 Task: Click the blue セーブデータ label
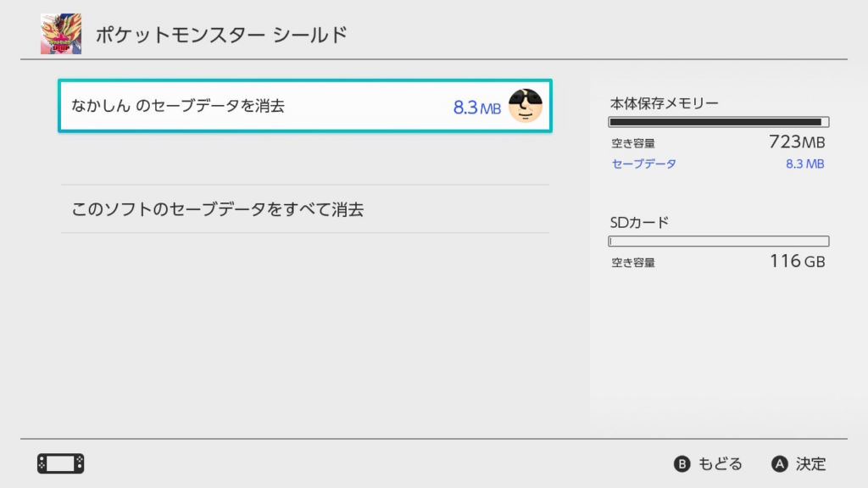[644, 164]
